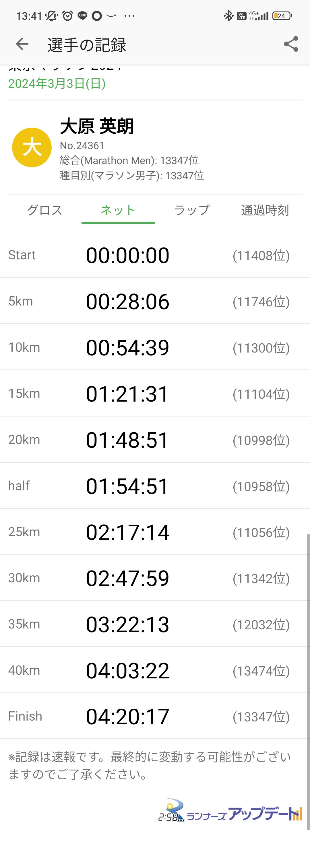Image resolution: width=310 pixels, height=868 pixels.
Task: Switch to the グロス tab
Action: [x=44, y=210]
